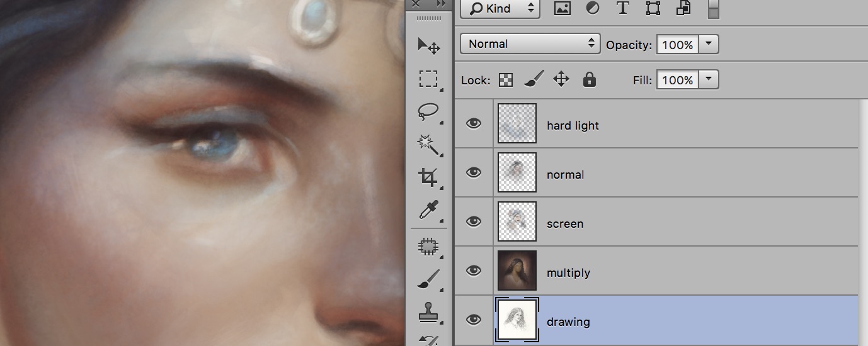
Task: Hide the hard light layer
Action: [473, 123]
